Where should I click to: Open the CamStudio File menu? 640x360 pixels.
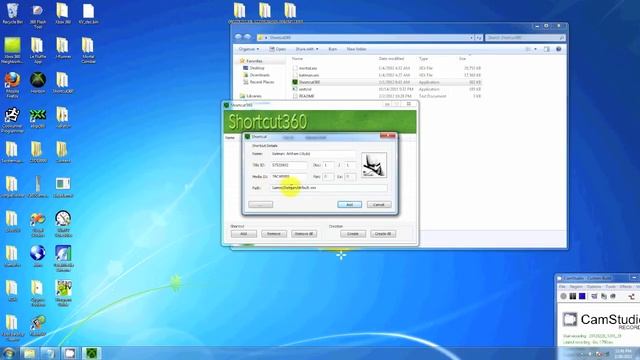click(562, 287)
